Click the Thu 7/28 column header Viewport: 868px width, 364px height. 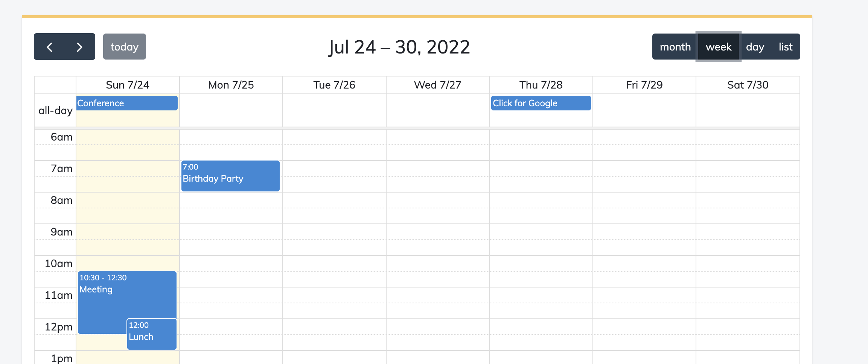tap(541, 85)
